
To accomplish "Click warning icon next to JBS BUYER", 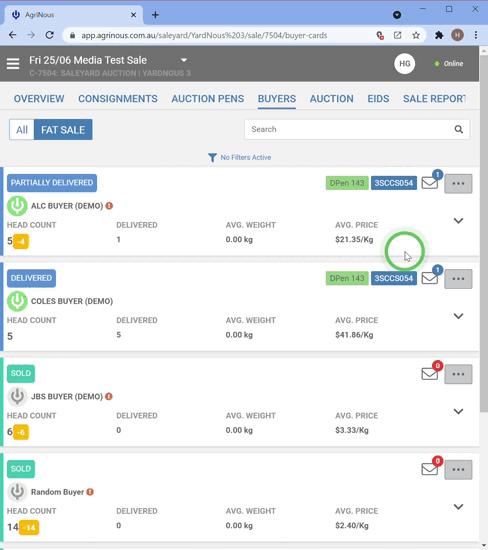I will click(109, 397).
